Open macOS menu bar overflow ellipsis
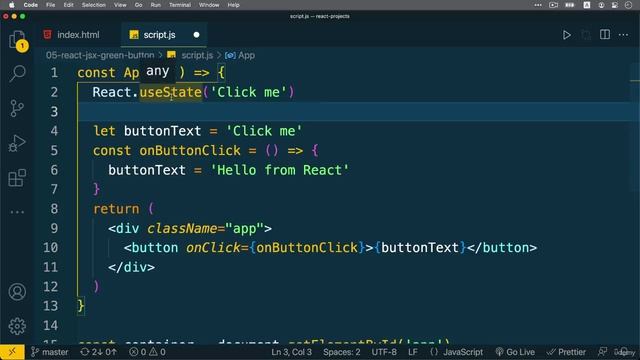Screen dimensions: 640x360 click(x=538, y=5)
